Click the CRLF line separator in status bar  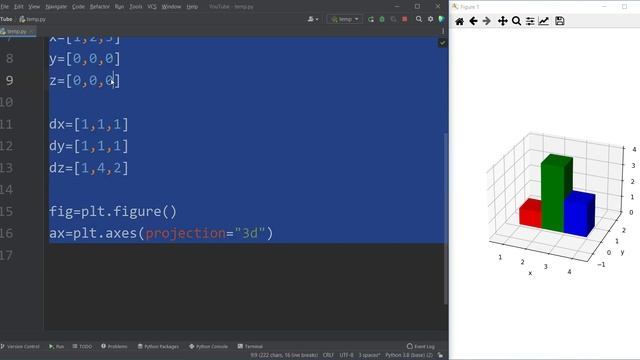point(328,355)
